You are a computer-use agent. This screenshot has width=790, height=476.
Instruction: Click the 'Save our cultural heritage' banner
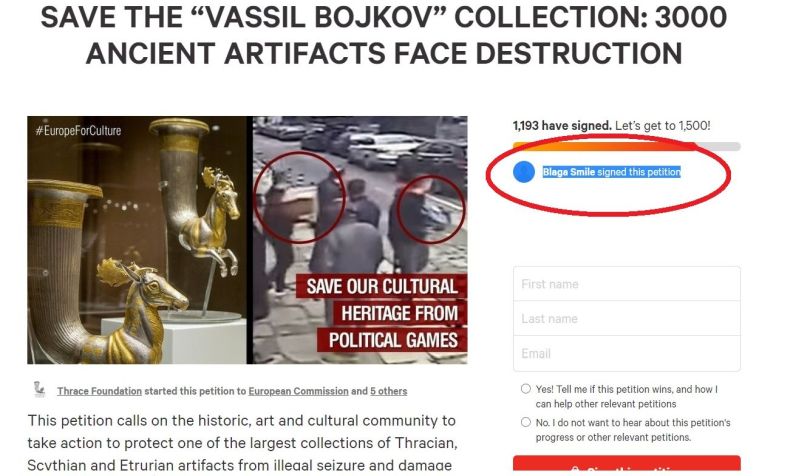pos(382,313)
